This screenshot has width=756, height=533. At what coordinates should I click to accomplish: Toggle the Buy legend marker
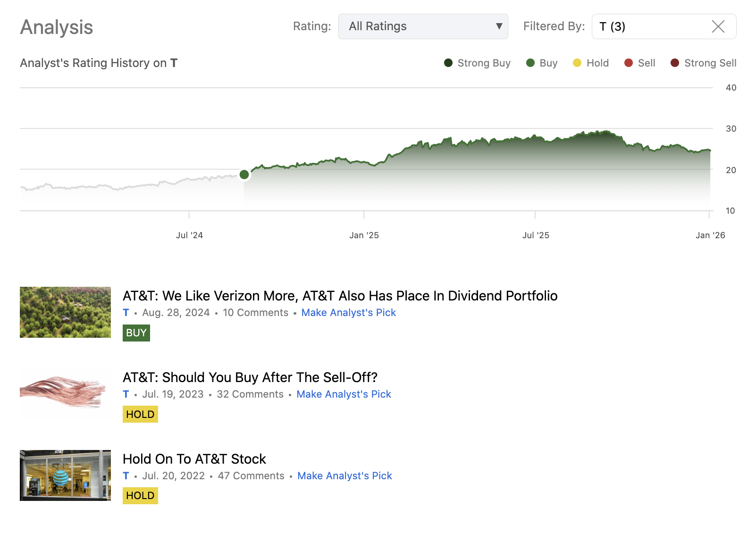530,63
